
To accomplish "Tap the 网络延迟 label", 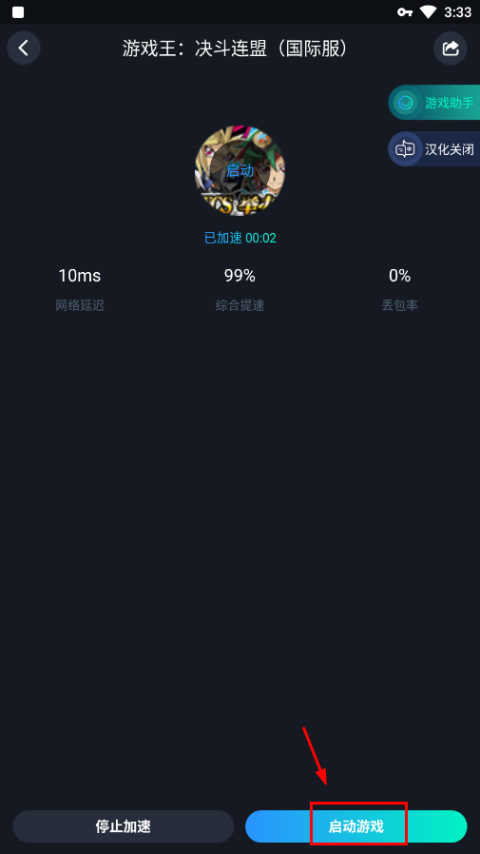I will tap(80, 306).
